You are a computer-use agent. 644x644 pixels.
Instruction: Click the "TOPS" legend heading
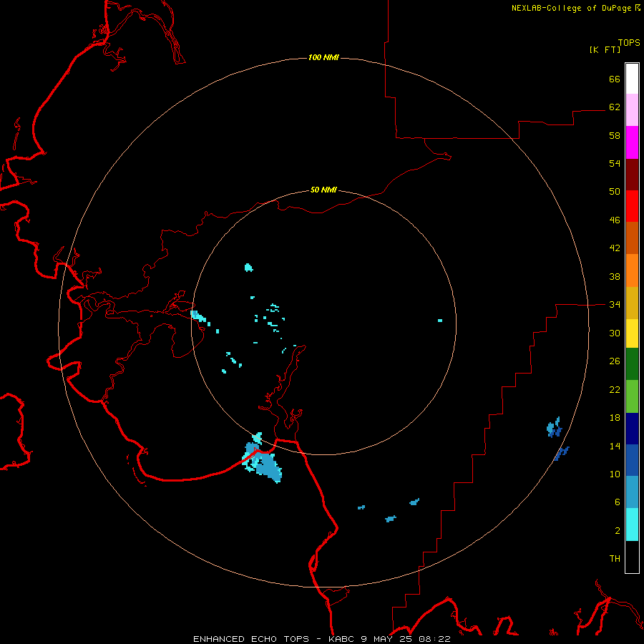tap(629, 43)
